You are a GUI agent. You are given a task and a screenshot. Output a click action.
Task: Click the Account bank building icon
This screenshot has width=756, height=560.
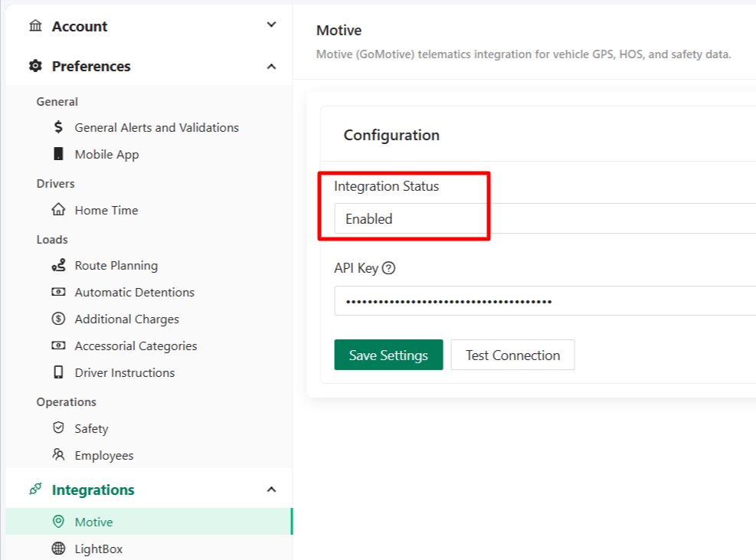[x=36, y=25]
